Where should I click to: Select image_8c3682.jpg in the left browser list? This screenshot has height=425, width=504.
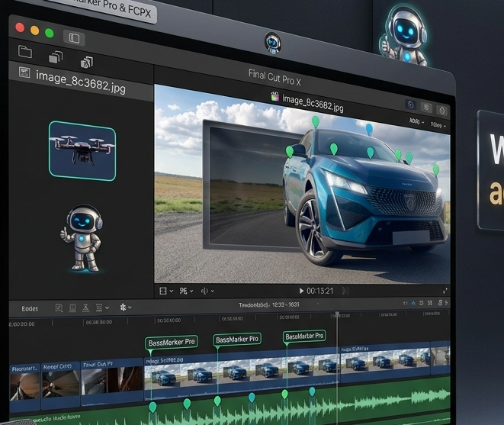80,80
